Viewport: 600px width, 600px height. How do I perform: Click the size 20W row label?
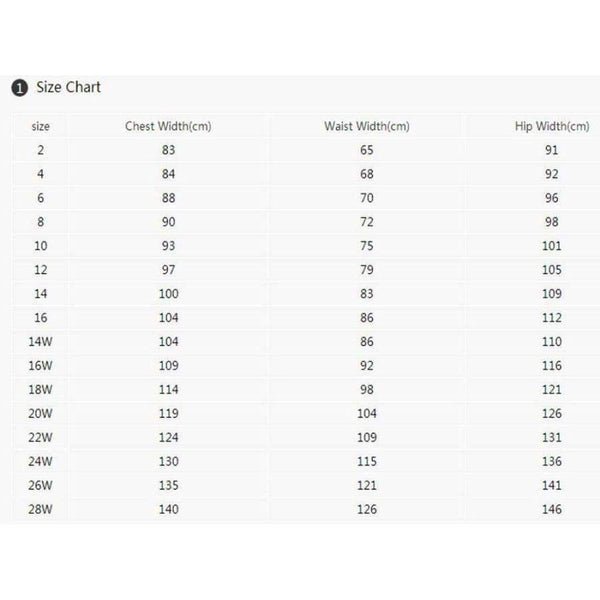click(41, 413)
